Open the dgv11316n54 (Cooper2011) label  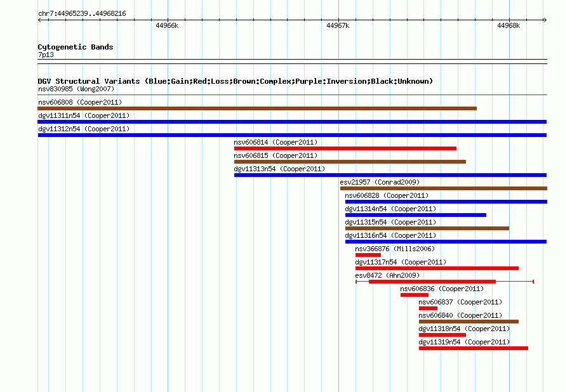pos(390,235)
